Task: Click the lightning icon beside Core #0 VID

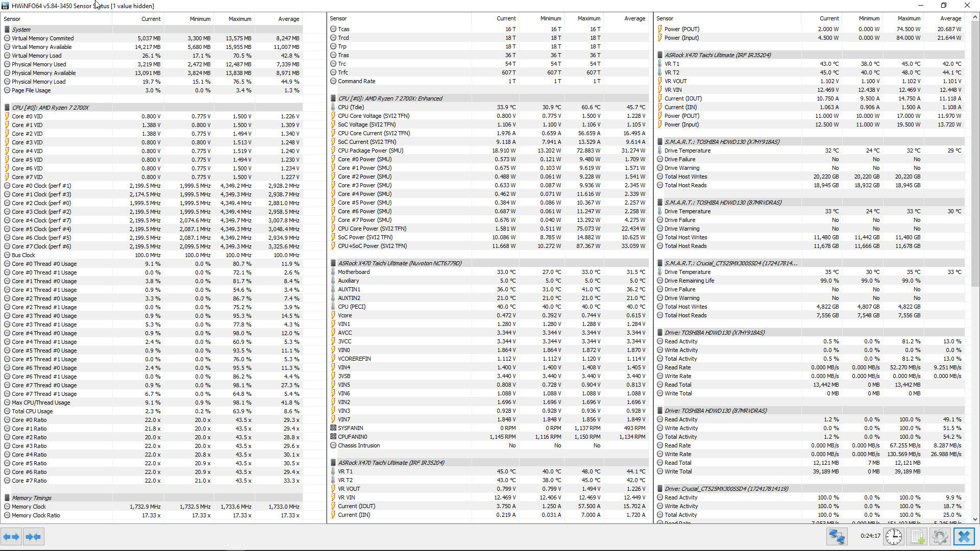Action: click(x=7, y=116)
